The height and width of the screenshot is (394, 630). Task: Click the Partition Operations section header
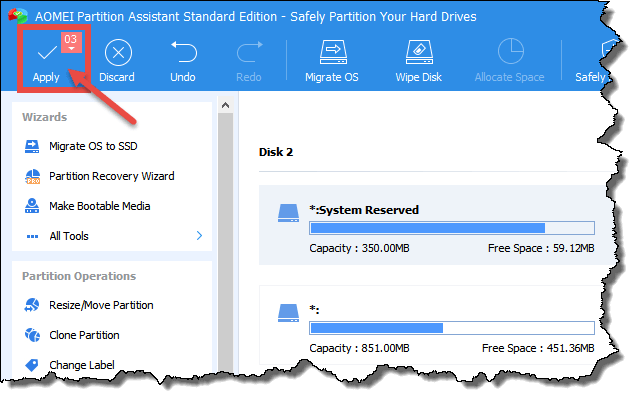[x=79, y=276]
